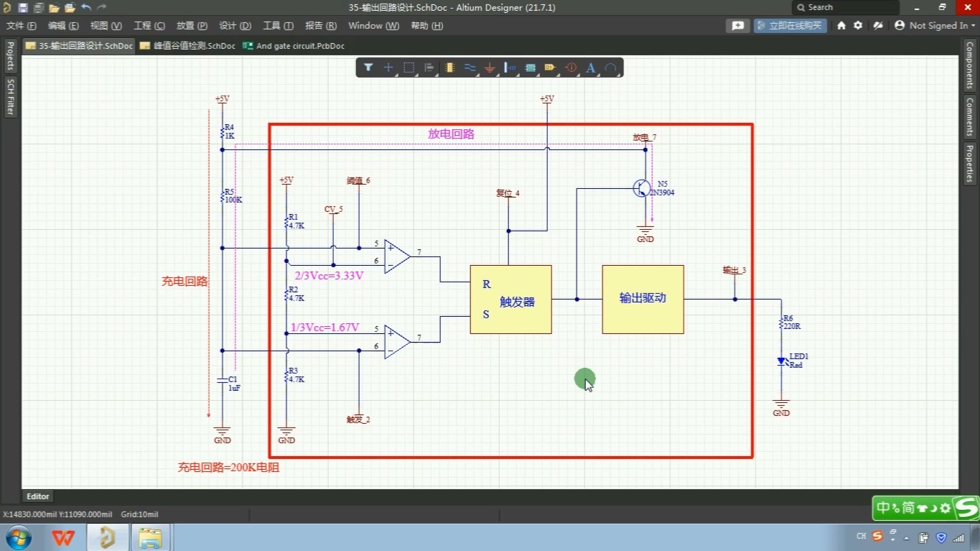The image size is (980, 551).
Task: Click the Save All documents icon
Action: [38, 7]
